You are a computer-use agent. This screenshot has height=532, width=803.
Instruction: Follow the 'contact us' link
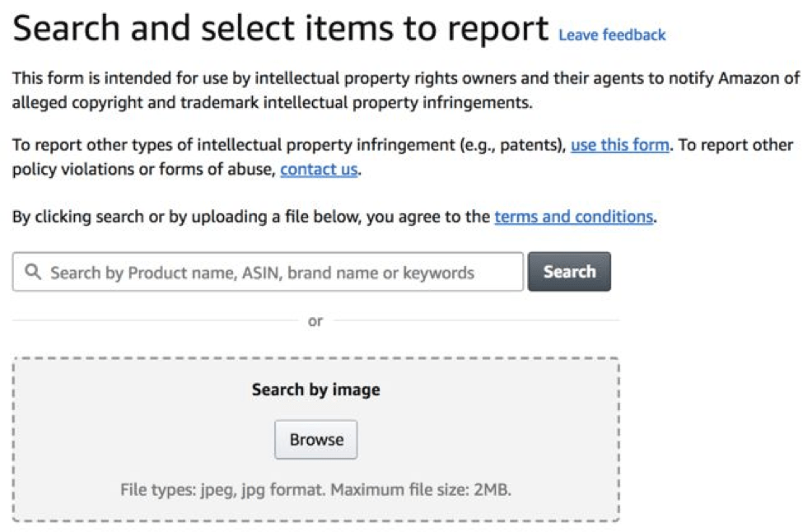[319, 169]
